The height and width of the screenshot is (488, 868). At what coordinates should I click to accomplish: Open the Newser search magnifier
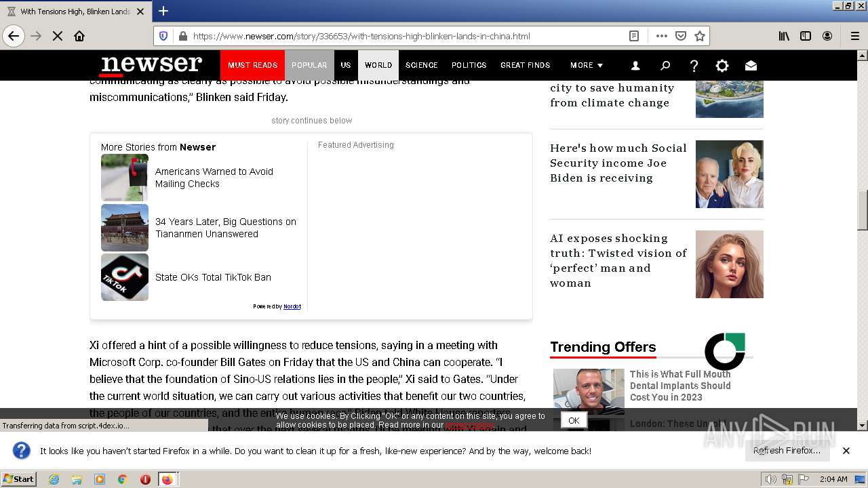point(665,66)
